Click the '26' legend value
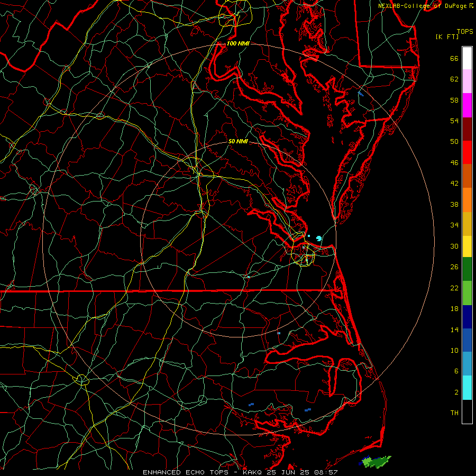This screenshot has width=476, height=476. 454,267
